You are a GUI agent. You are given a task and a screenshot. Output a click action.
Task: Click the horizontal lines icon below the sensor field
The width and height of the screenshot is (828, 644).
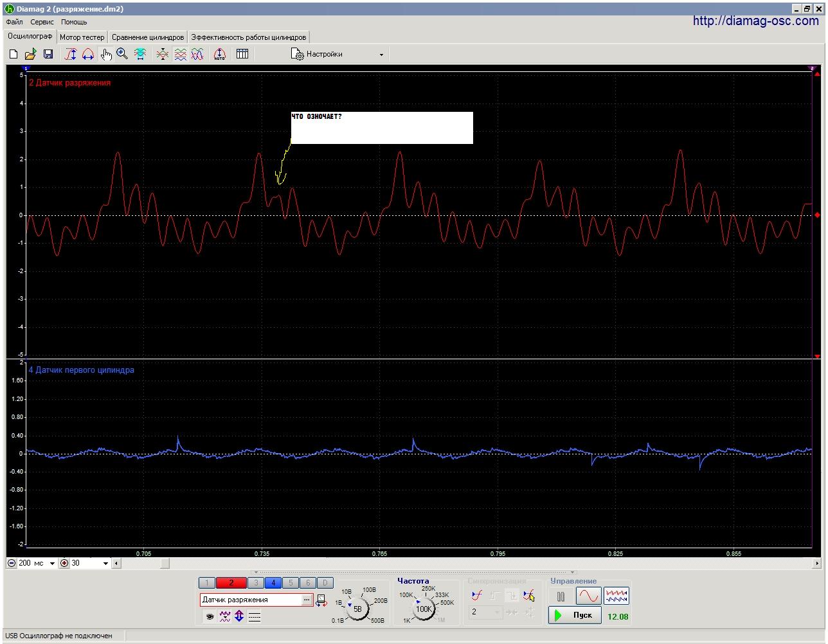coord(255,616)
